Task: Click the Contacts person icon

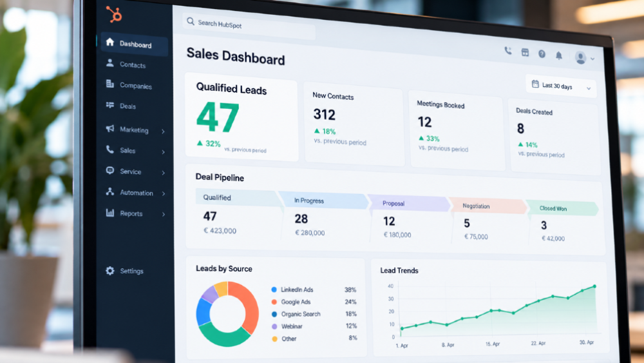Action: [x=109, y=63]
